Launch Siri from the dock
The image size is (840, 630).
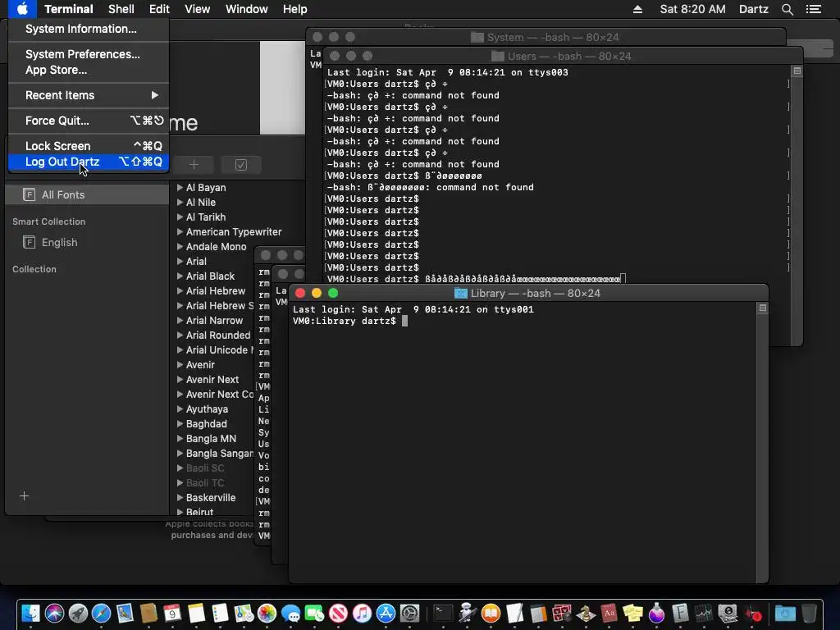tap(54, 614)
